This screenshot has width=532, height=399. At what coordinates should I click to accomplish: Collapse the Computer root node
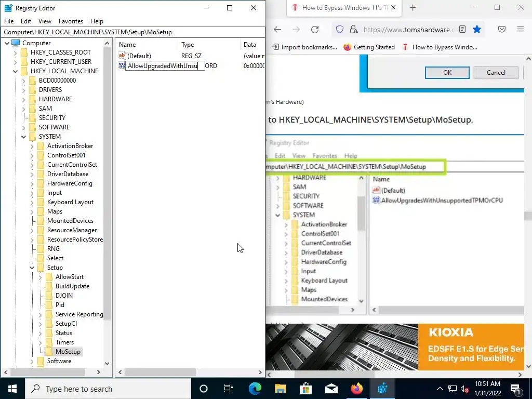click(7, 43)
